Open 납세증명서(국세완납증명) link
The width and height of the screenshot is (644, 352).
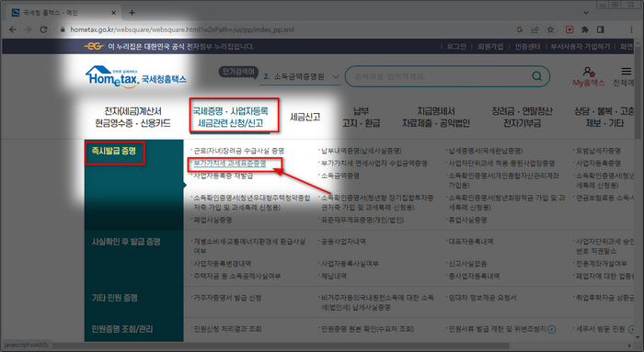tap(486, 151)
